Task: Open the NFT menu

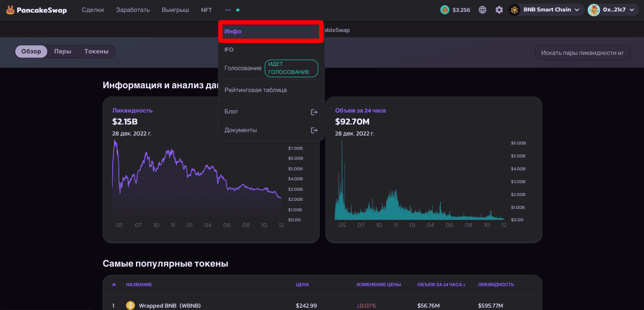Action: [x=206, y=10]
